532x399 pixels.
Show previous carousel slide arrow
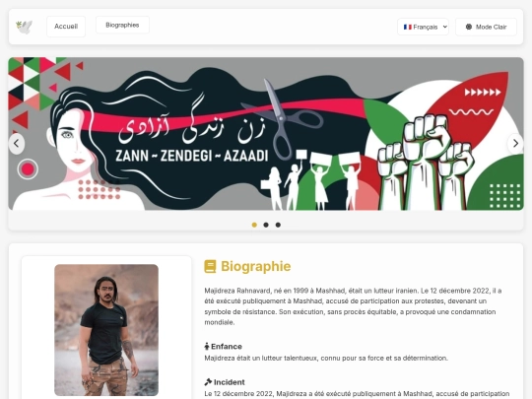point(17,144)
